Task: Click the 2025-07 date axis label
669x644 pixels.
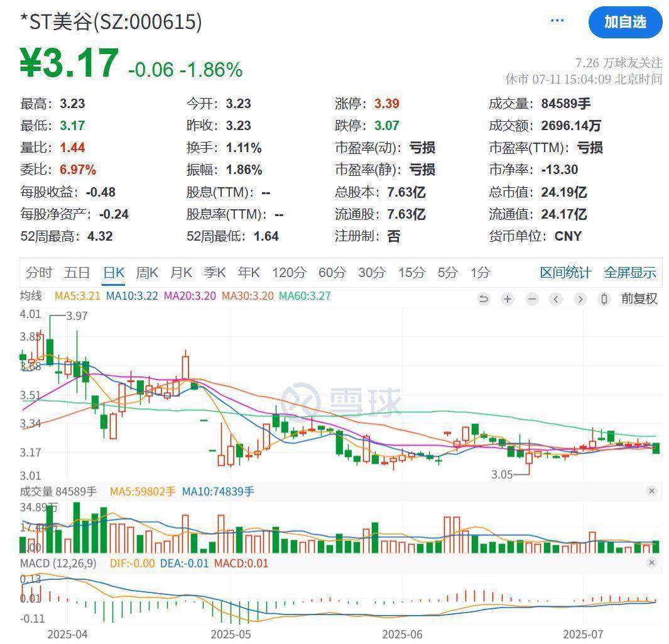Action: pyautogui.click(x=583, y=634)
